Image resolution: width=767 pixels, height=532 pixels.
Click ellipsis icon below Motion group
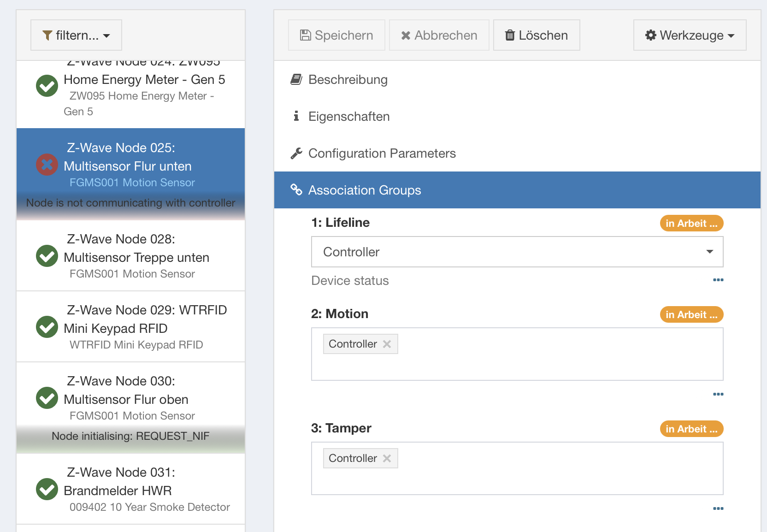[718, 394]
